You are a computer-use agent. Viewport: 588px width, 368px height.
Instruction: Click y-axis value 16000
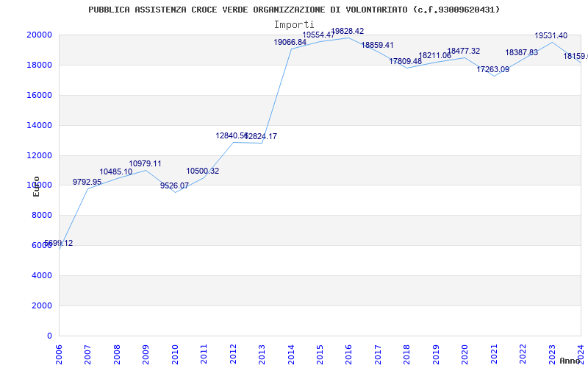click(x=39, y=95)
